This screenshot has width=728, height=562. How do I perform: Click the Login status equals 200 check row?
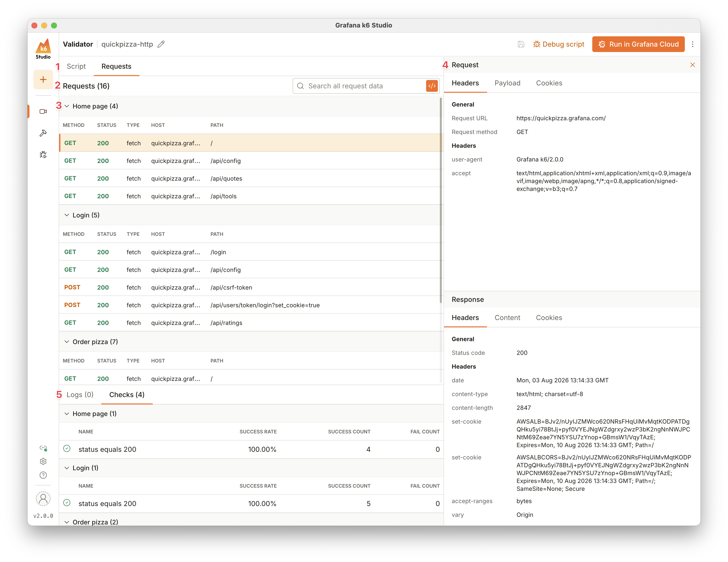(x=251, y=503)
